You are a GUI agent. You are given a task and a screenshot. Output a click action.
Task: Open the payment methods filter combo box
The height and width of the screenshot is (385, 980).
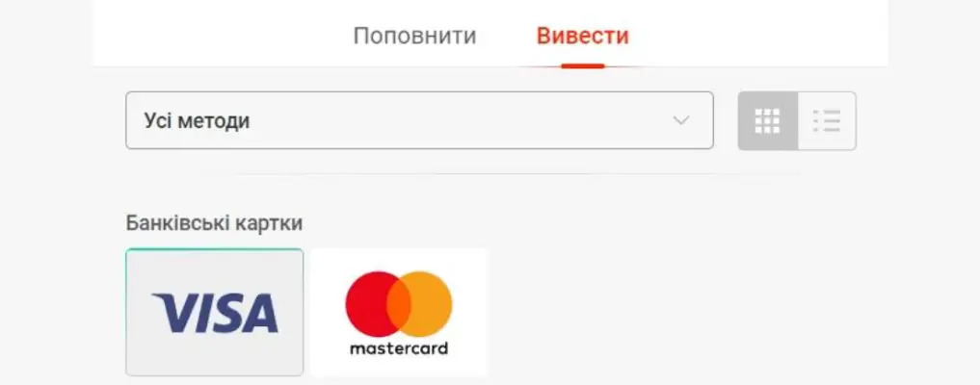(419, 120)
